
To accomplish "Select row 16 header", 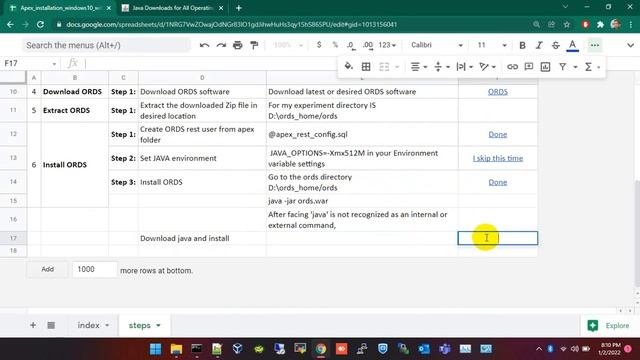I will click(13, 219).
